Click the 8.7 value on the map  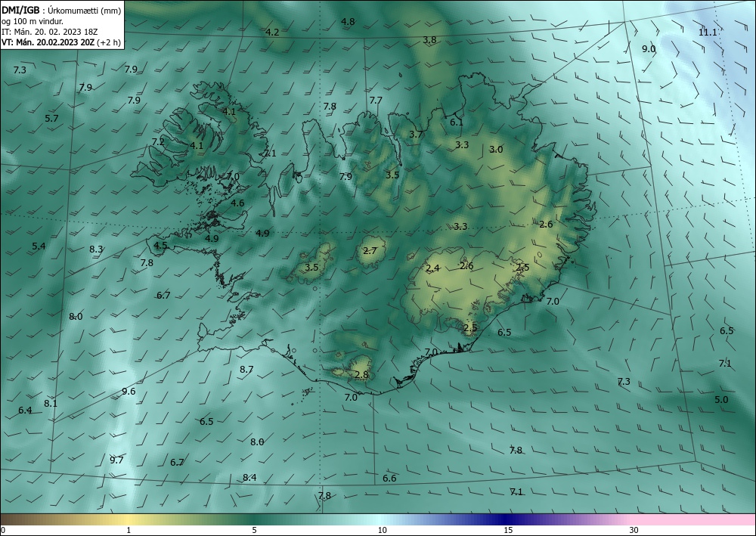(x=246, y=369)
